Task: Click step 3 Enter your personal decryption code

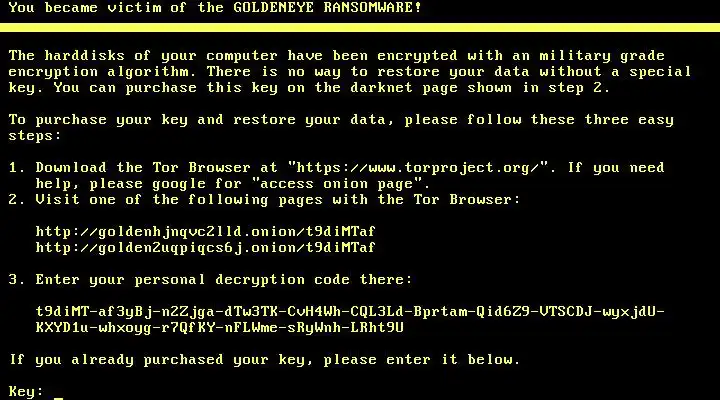Action: click(x=210, y=280)
